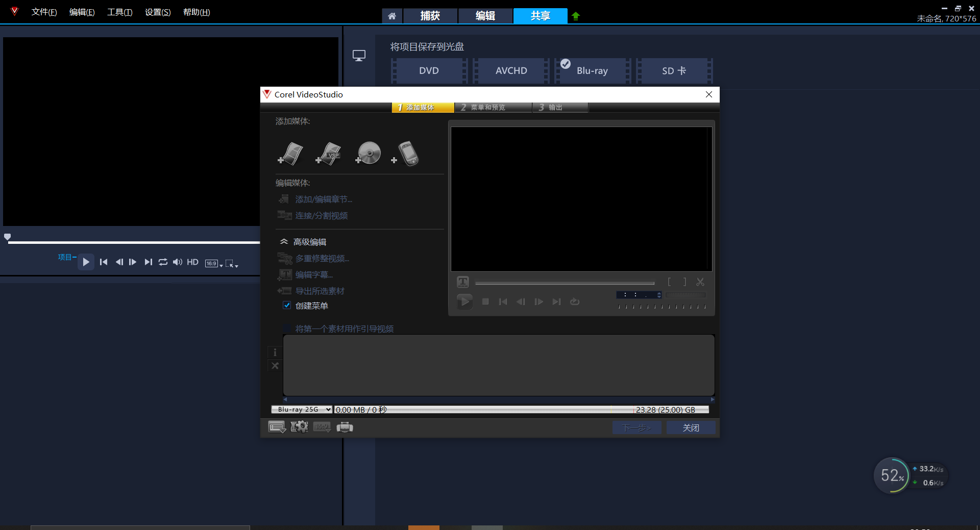Screen dimensions: 980x530
Task: Select step 1 添加媒体 tab
Action: (x=423, y=108)
